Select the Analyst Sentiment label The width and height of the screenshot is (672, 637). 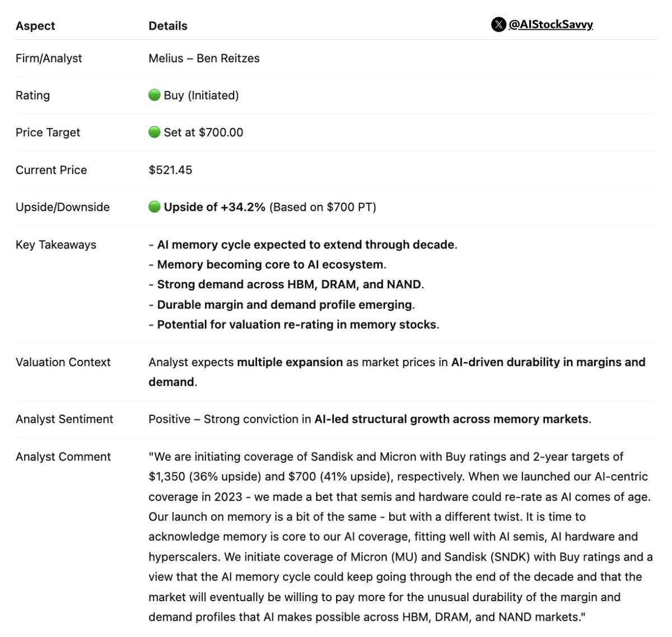click(64, 419)
